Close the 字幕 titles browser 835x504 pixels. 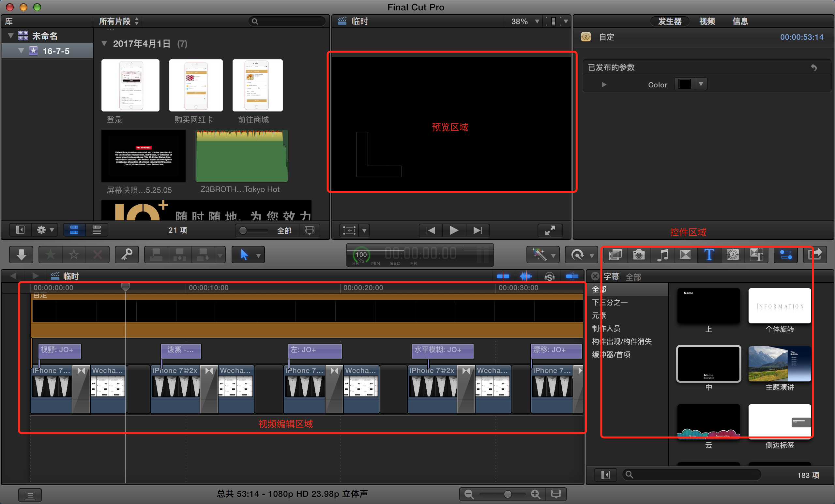point(595,276)
